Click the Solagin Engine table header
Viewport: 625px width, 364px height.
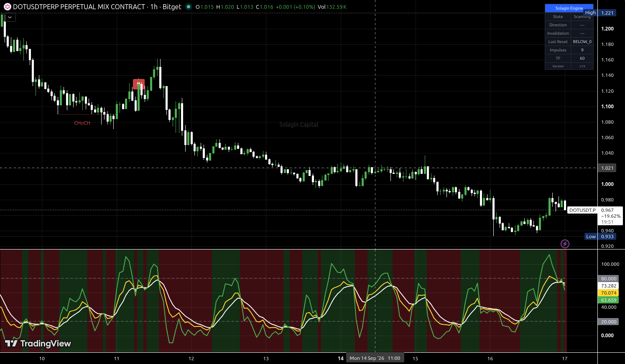point(569,8)
